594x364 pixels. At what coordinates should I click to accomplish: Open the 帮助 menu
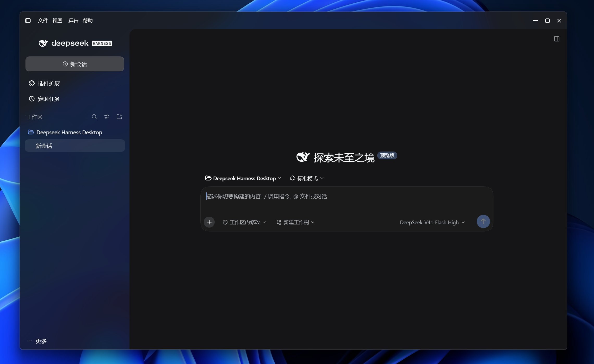(x=88, y=21)
